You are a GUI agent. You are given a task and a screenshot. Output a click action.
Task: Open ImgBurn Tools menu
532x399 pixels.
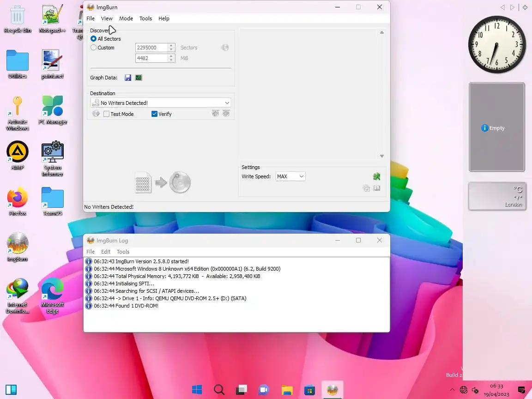[x=145, y=18]
